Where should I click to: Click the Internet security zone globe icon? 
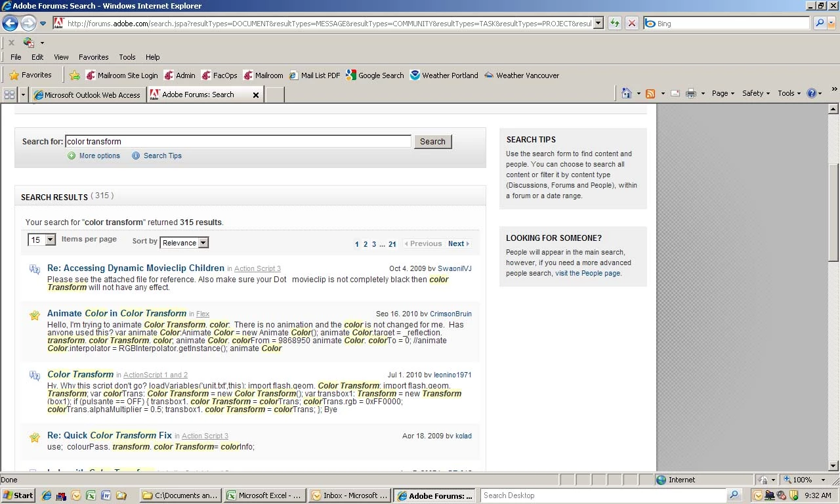click(661, 480)
